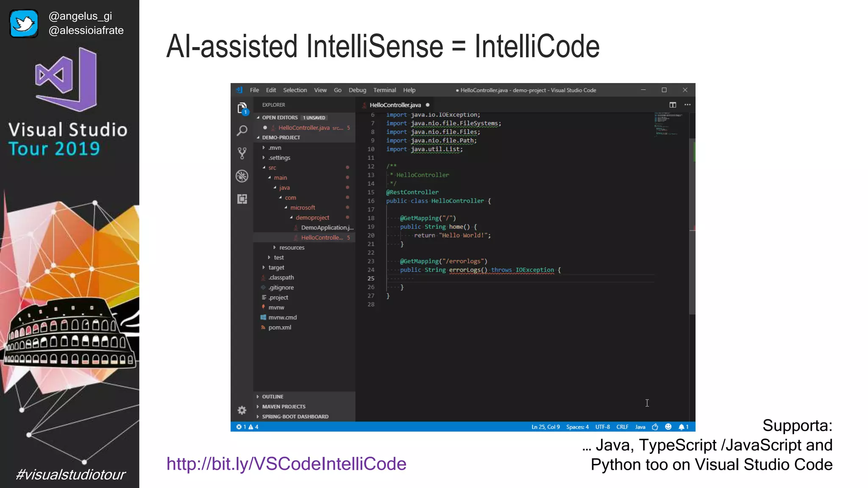Image resolution: width=868 pixels, height=488 pixels.
Task: Open the bit.ly/VSCodeIntelliCode link
Action: pyautogui.click(x=286, y=464)
